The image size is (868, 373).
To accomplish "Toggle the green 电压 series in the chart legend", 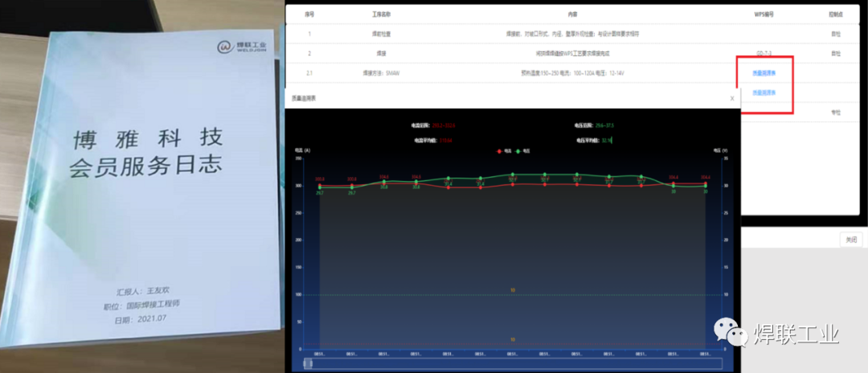I will click(x=522, y=150).
